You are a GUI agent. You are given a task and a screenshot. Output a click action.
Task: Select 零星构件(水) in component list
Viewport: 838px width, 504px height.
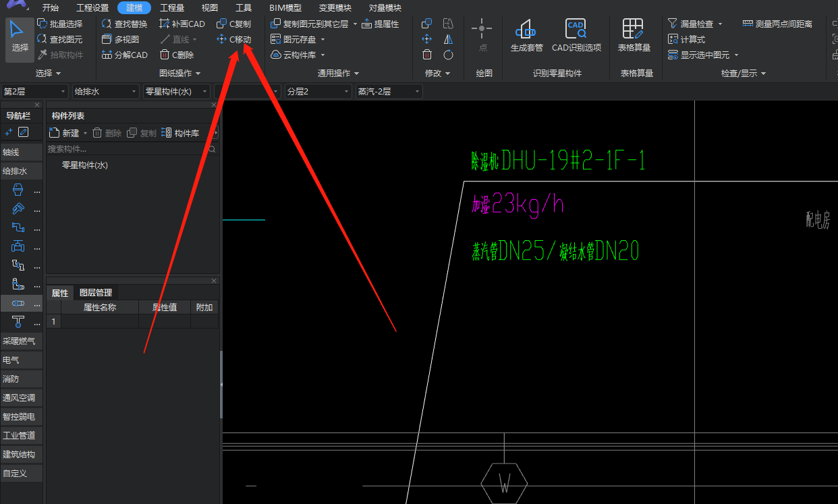85,165
